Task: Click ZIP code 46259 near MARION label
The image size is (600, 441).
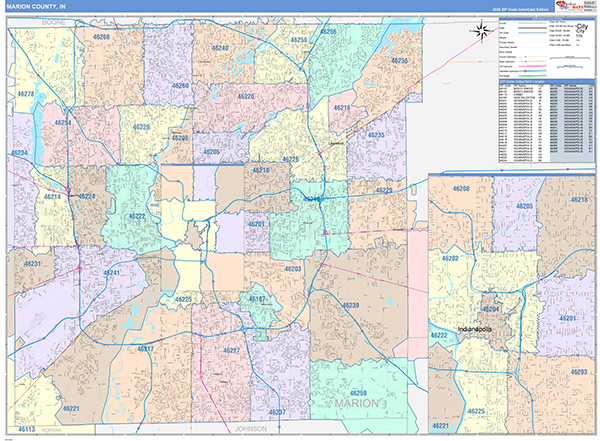Action: (x=358, y=393)
